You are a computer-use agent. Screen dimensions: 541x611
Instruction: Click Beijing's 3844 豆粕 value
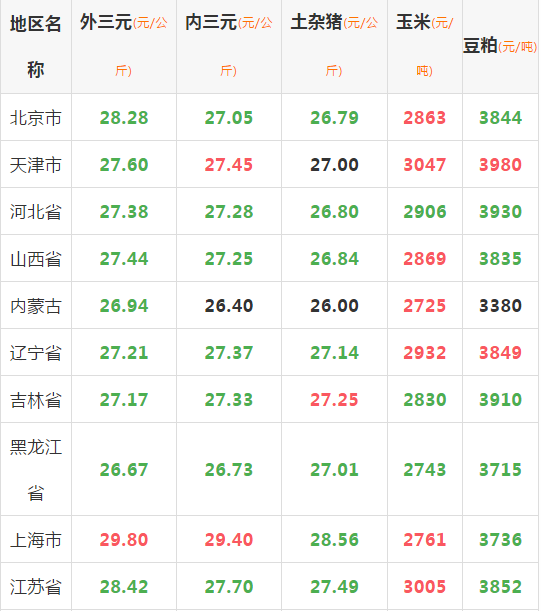[500, 118]
